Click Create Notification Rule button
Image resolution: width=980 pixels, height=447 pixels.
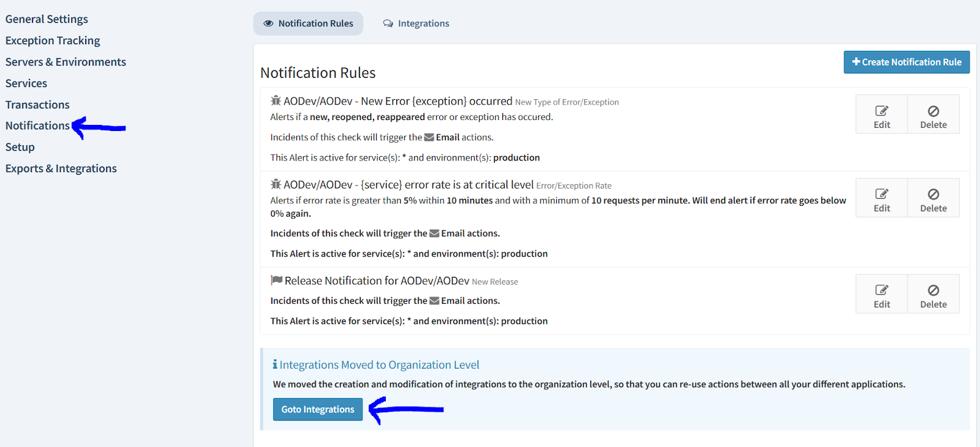tap(907, 62)
